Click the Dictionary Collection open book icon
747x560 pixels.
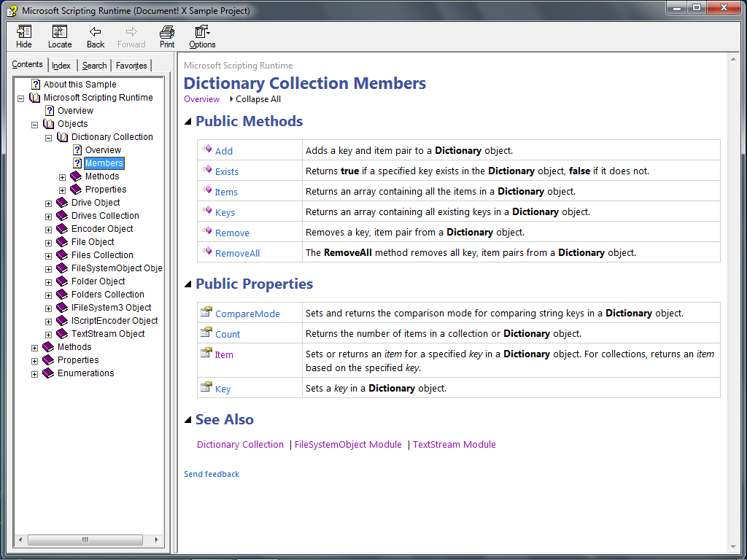[x=63, y=137]
